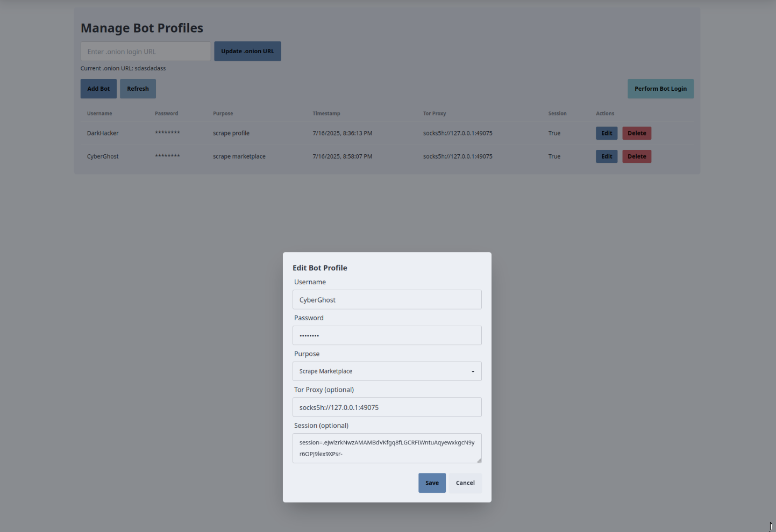The image size is (776, 532).
Task: Focus the Username field in the edit dialog
Action: pos(387,300)
